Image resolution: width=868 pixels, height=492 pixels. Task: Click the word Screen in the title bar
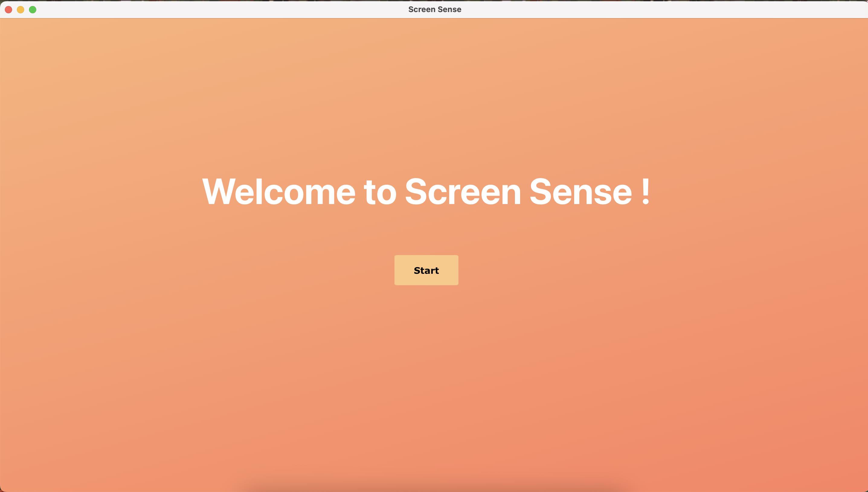tap(422, 9)
